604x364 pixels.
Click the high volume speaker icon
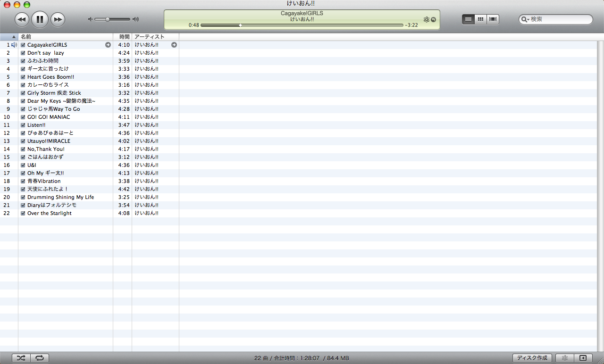tap(135, 19)
